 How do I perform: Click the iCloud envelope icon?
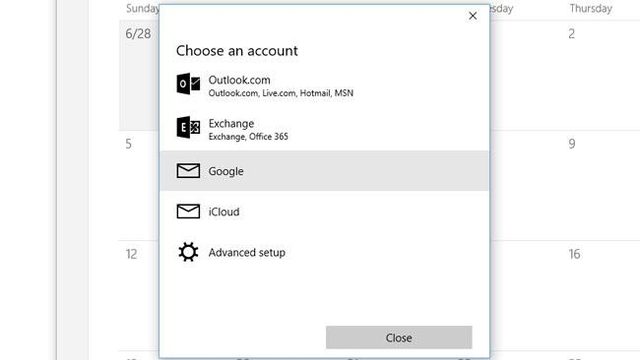188,211
